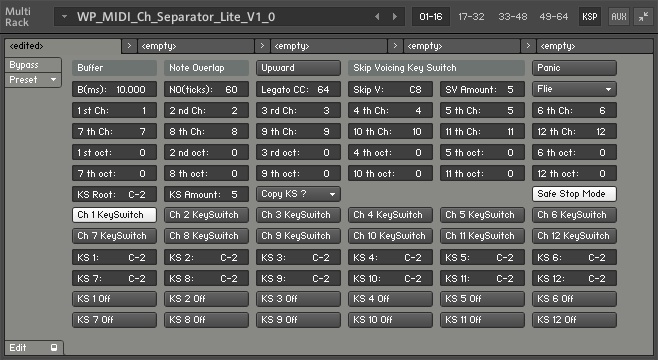Click the 1 st Ch value field

point(114,110)
